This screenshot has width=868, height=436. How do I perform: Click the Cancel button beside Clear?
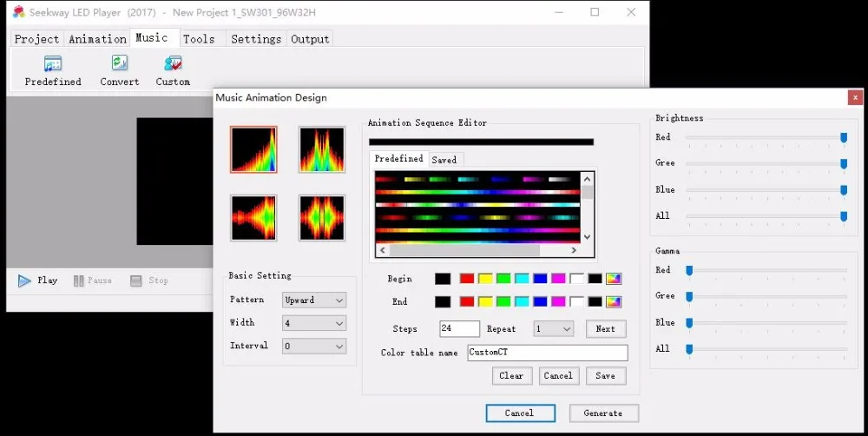click(x=558, y=375)
